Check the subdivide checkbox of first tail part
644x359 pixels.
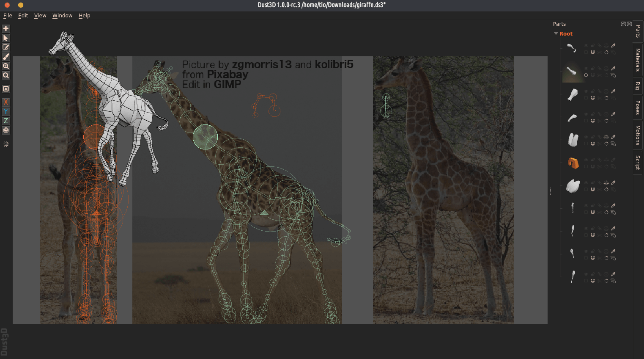coord(586,52)
